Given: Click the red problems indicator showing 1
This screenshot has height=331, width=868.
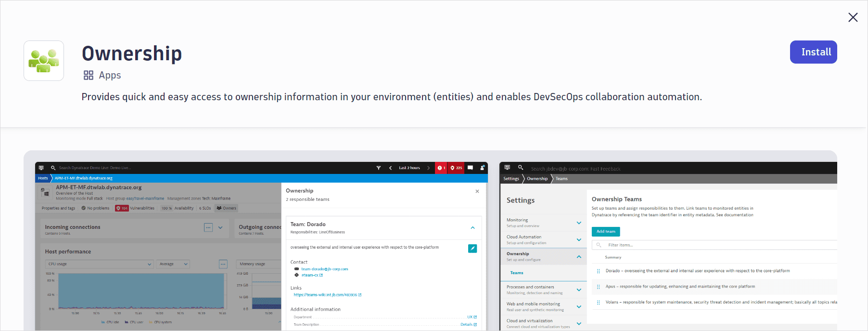Looking at the screenshot, I should (x=441, y=168).
